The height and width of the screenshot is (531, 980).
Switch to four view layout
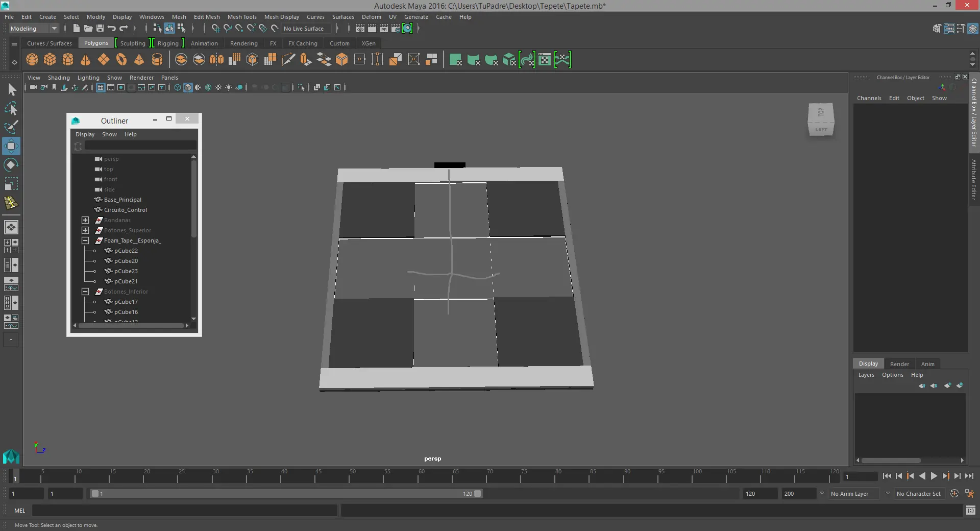pyautogui.click(x=11, y=246)
